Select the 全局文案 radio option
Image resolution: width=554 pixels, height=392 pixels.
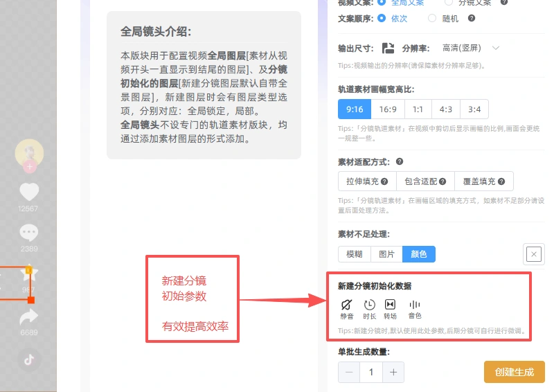coord(382,2)
